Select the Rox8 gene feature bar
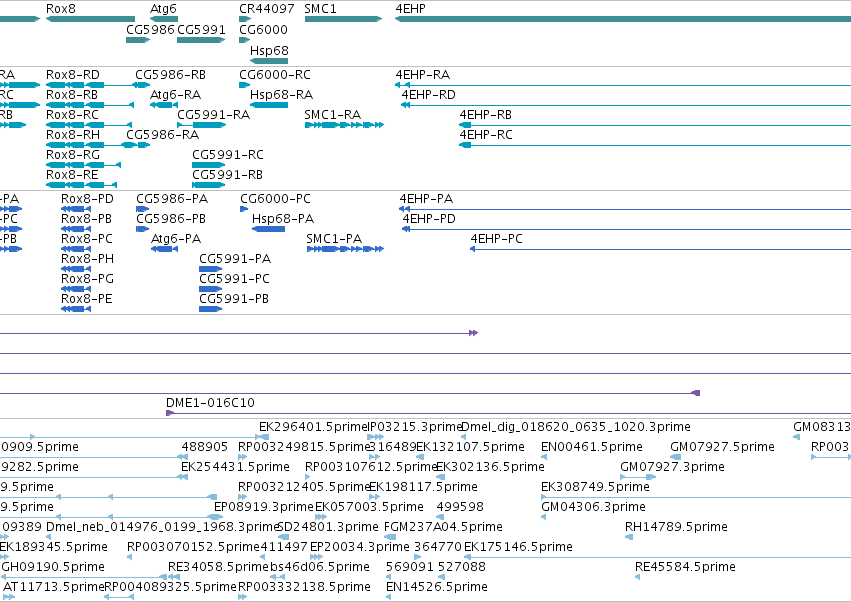The image size is (851, 602). 91,19
